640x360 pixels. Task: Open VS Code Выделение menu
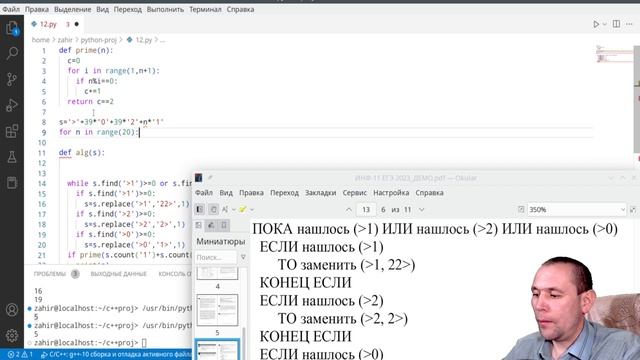[73, 9]
